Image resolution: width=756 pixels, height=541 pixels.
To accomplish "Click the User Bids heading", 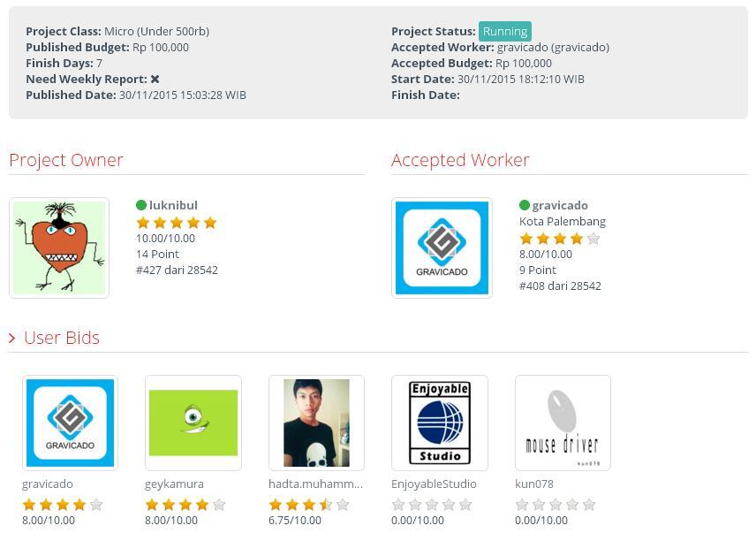I will [x=61, y=338].
